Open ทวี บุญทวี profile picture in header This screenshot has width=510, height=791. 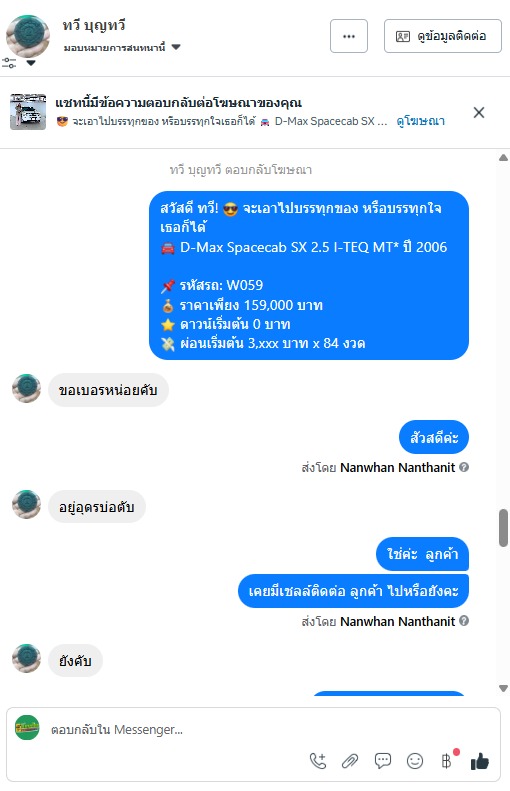click(x=28, y=36)
